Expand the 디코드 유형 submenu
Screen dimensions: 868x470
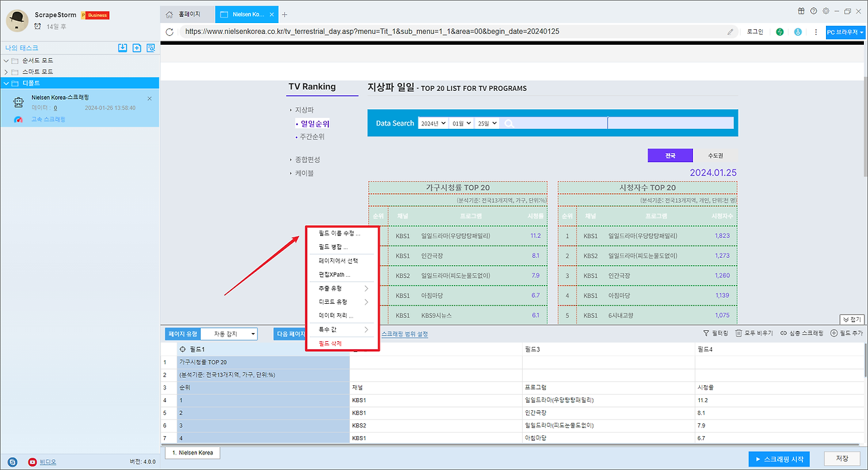340,302
